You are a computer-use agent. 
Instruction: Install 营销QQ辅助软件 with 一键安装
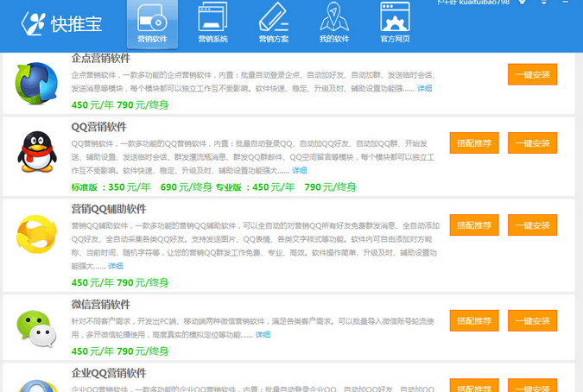coord(532,224)
